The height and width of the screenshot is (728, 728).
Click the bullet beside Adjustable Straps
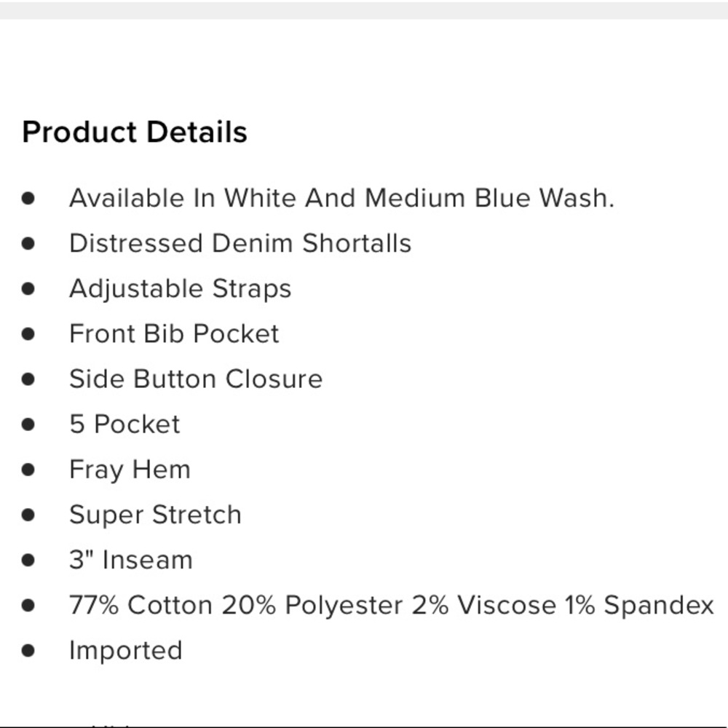click(x=28, y=289)
